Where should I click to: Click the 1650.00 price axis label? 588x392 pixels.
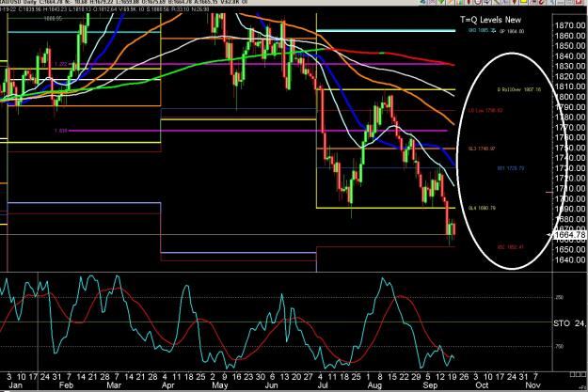[x=569, y=249]
